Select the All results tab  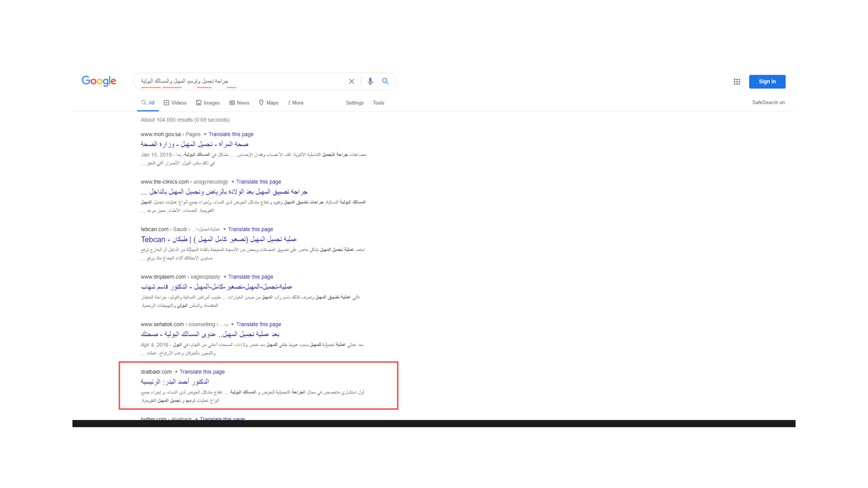pos(148,103)
